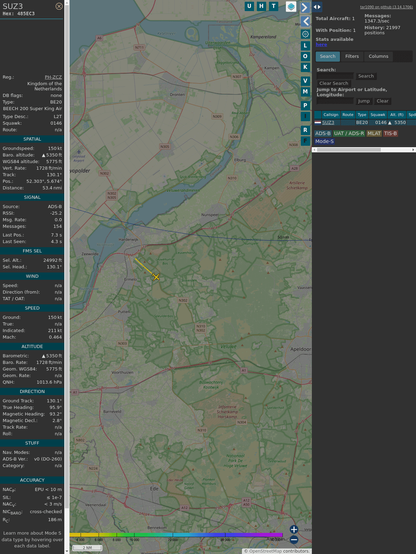Click the UAT / ADS-R legend label

[x=349, y=133]
